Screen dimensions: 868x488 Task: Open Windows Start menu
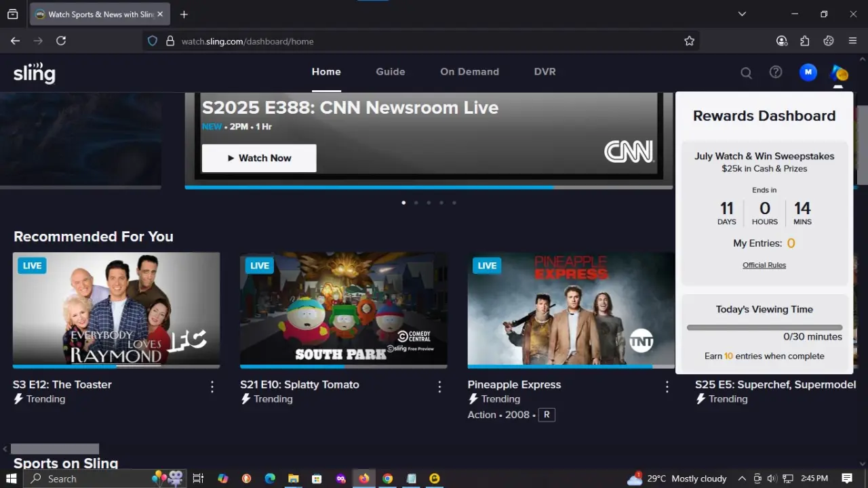pos(12,479)
